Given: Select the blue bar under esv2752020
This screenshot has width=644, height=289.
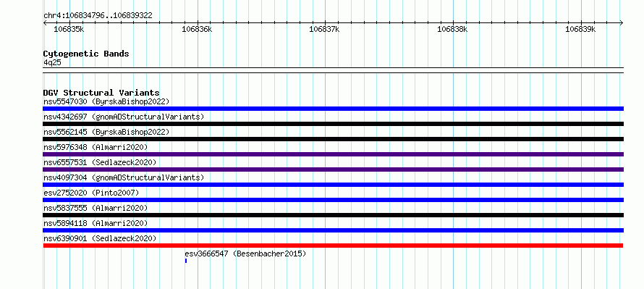Looking at the screenshot, I should tap(333, 200).
